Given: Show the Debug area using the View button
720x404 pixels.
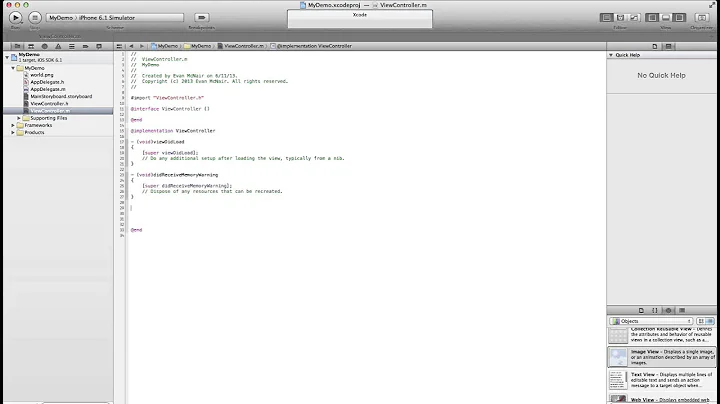Looking at the screenshot, I should point(665,17).
